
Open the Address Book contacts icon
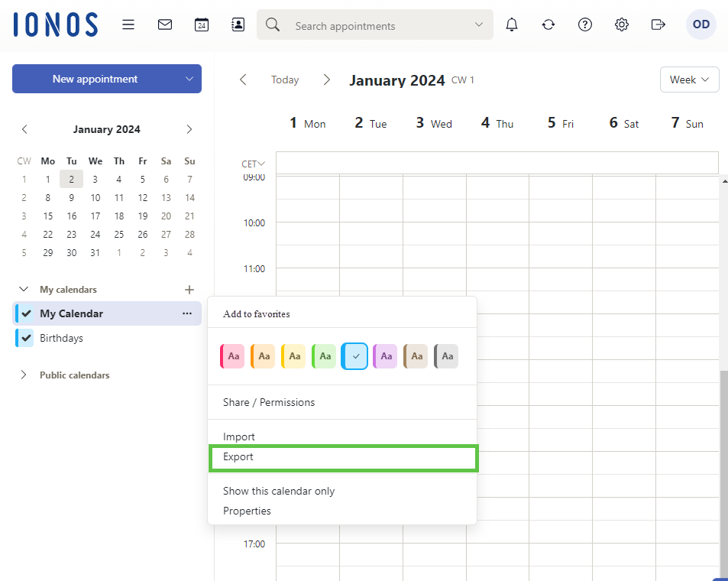click(238, 24)
